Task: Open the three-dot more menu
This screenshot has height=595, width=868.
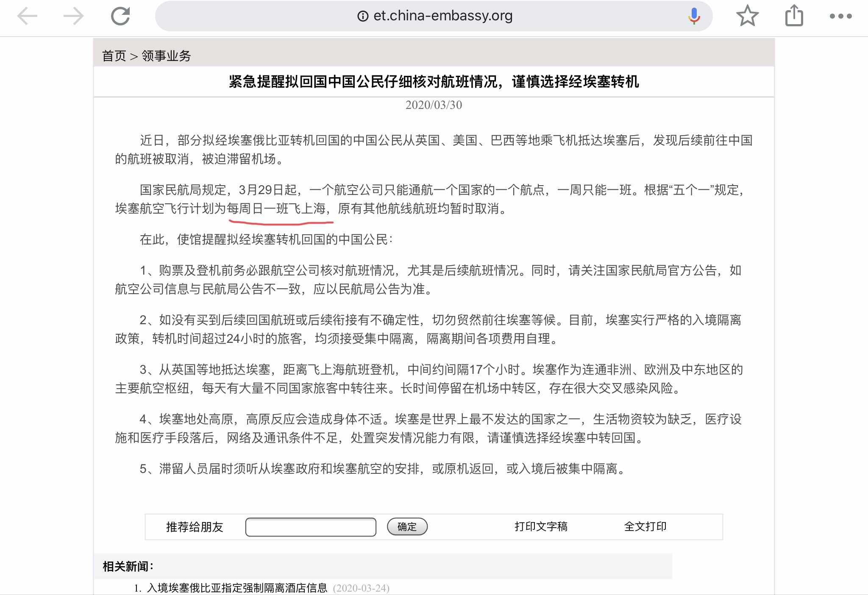Action: tap(840, 16)
